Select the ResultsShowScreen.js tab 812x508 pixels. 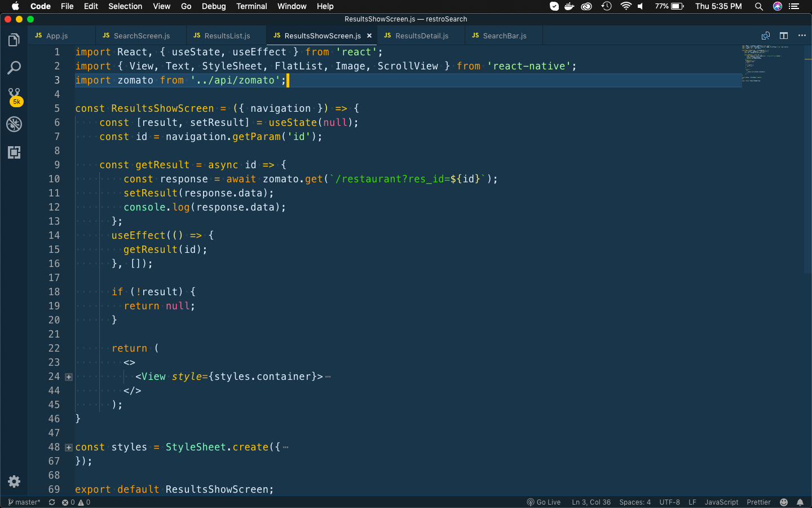322,36
